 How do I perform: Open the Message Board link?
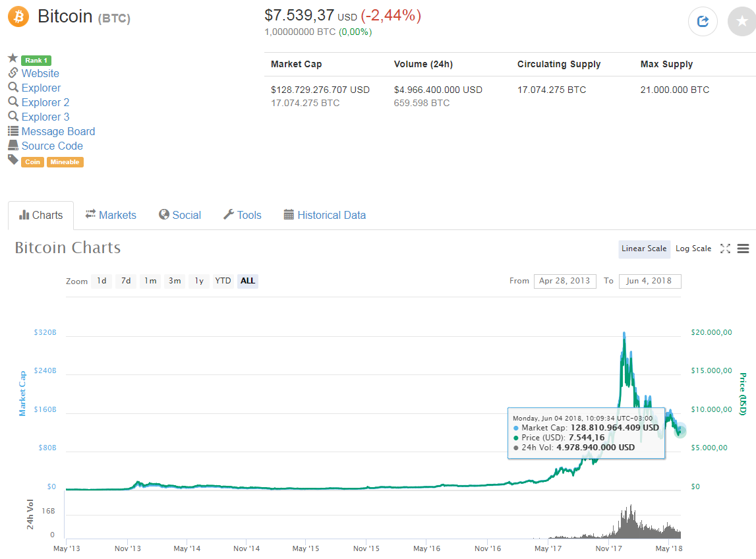59,131
